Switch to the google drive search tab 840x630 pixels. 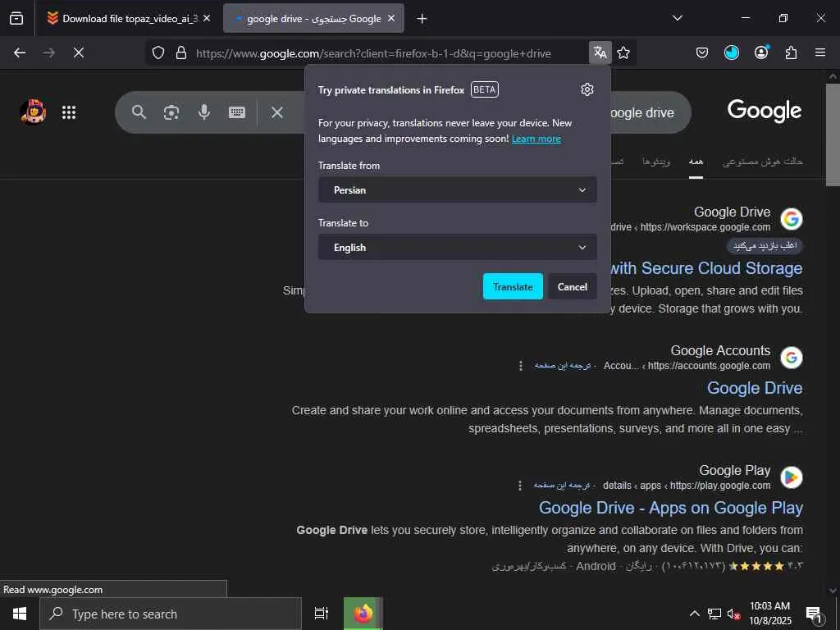point(314,18)
